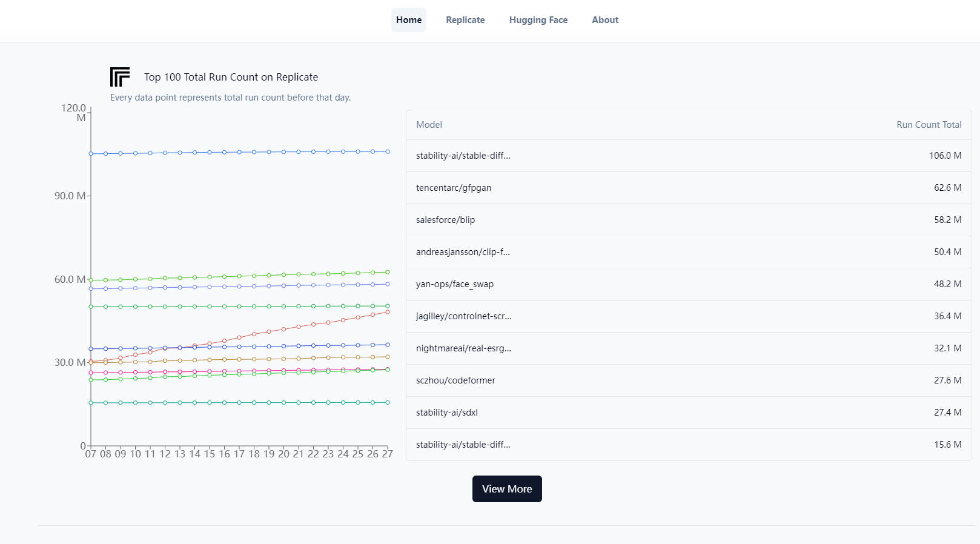Open the About page
The image size is (980, 544).
604,20
